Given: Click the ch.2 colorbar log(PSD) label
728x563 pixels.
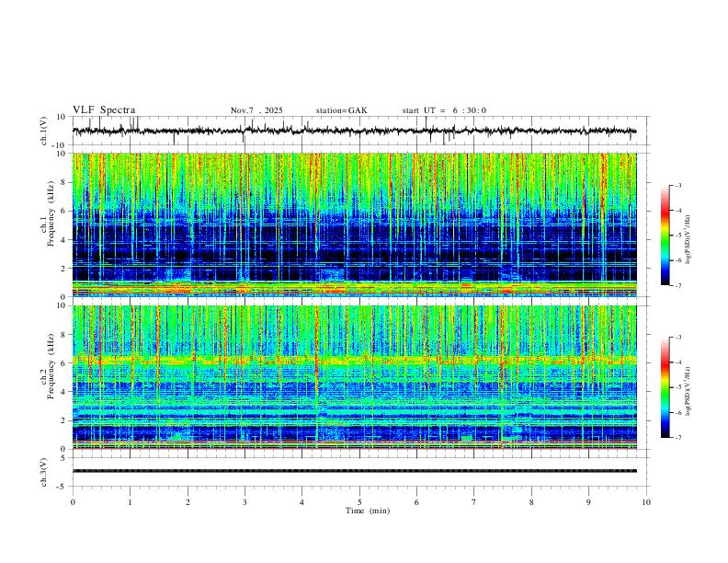Looking at the screenshot, I should 688,391.
